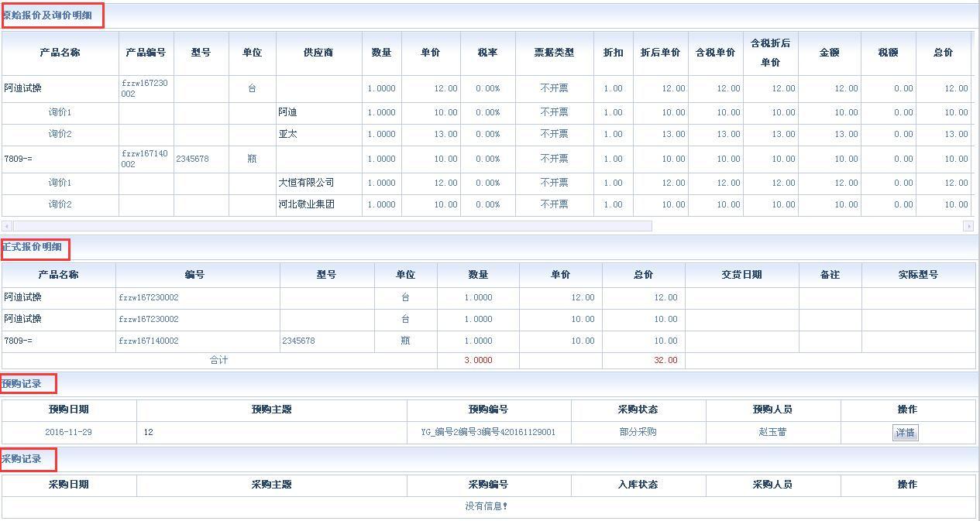
Task: Click the 采购状态 column header
Action: (x=638, y=410)
